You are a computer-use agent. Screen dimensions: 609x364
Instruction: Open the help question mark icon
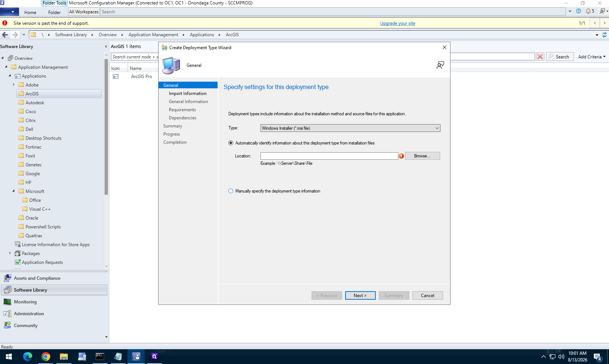click(579, 11)
